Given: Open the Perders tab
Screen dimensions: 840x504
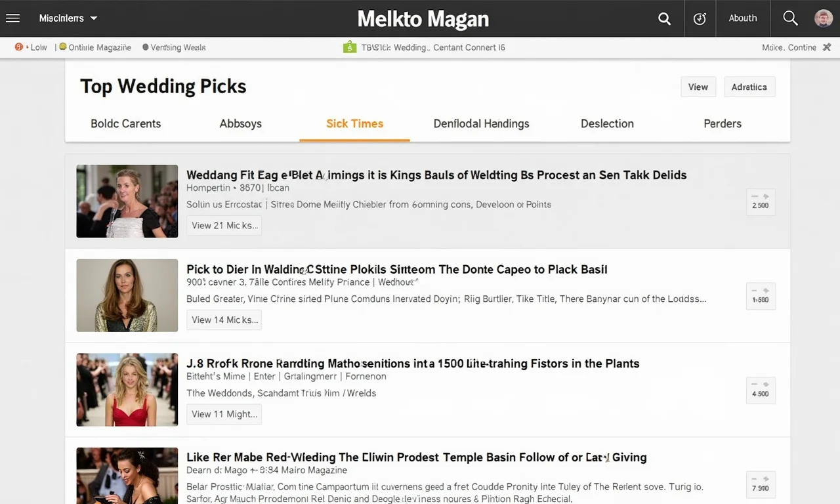Looking at the screenshot, I should coord(722,123).
